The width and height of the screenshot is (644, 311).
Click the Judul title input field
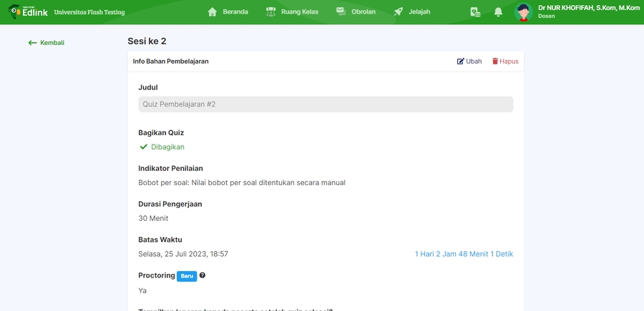coord(326,104)
